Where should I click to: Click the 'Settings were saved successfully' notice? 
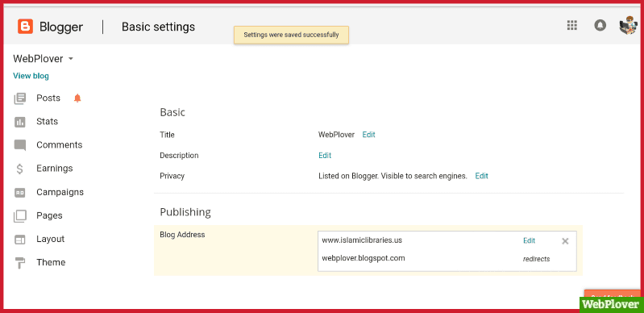tap(291, 35)
